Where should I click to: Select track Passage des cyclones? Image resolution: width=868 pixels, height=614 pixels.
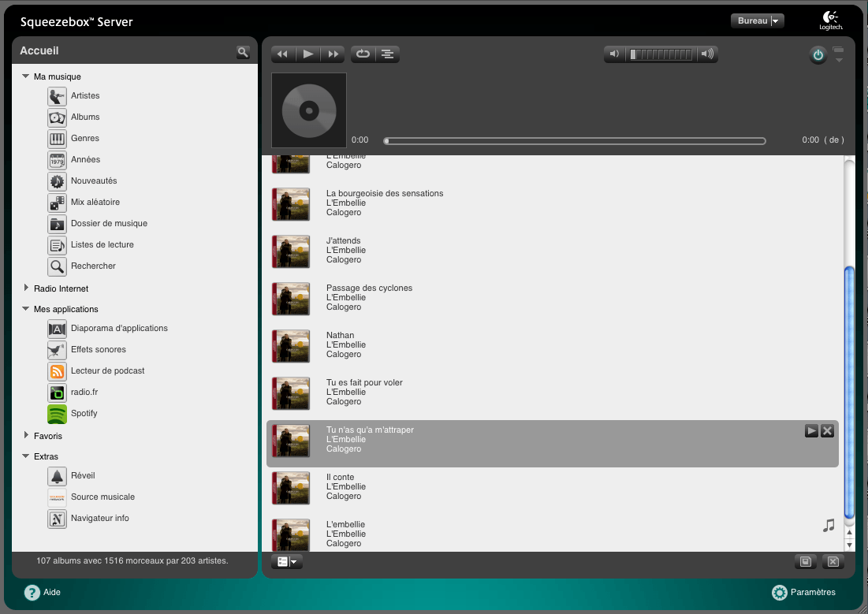(553, 298)
